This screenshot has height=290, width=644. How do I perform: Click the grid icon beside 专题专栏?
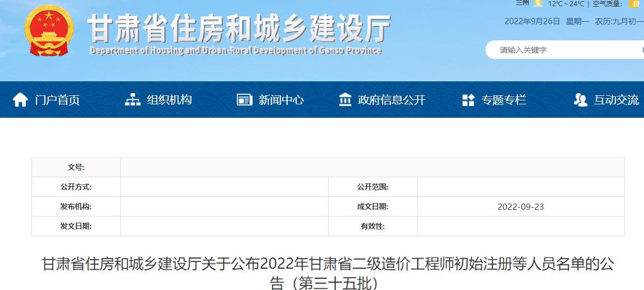[x=468, y=100]
